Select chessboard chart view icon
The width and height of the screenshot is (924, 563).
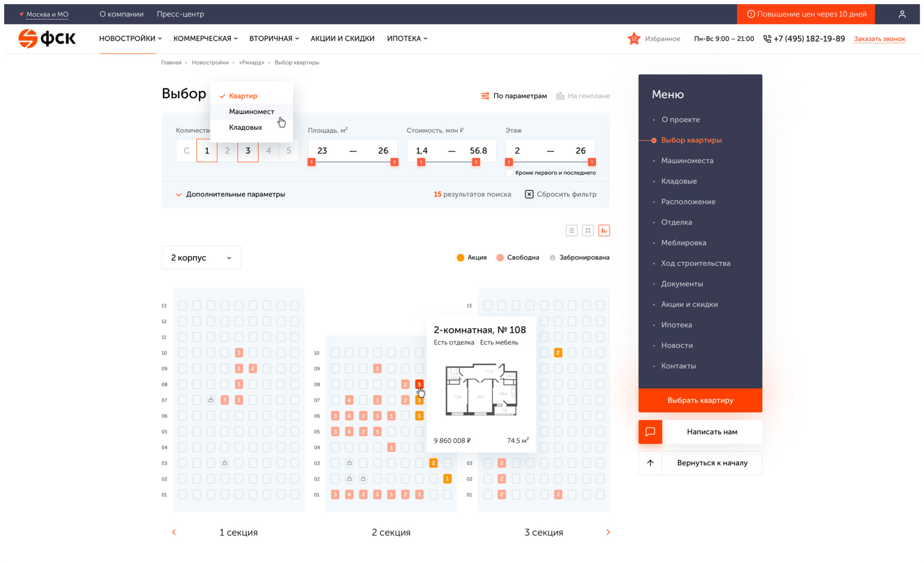(604, 230)
